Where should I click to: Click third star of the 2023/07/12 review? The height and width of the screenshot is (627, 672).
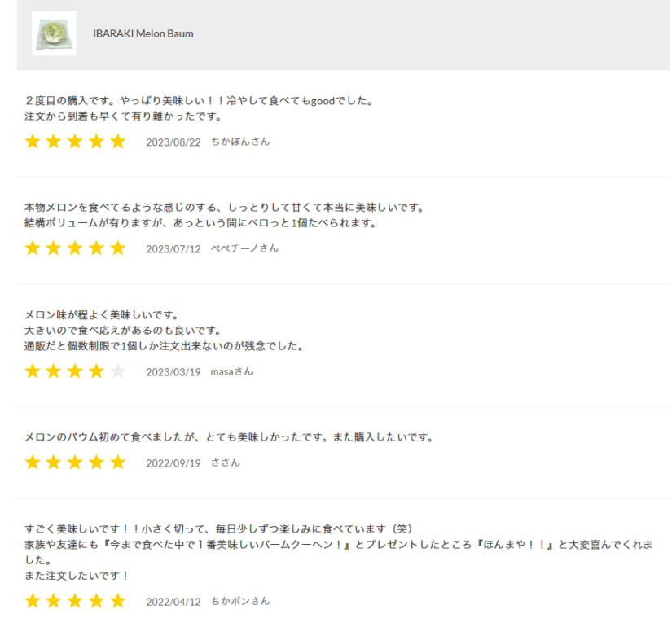(x=75, y=248)
